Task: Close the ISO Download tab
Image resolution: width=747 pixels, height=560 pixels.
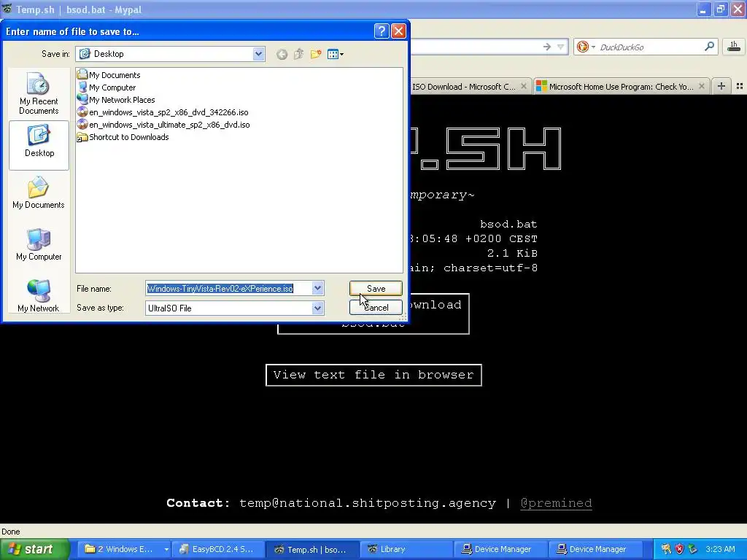Action: 524,86
